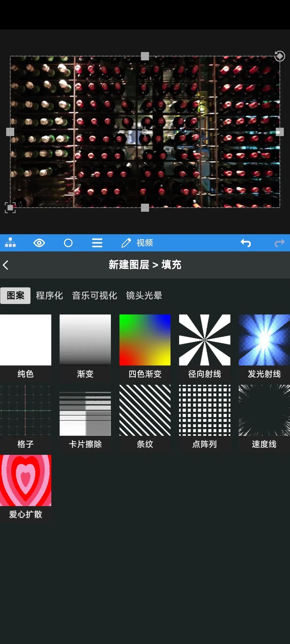Tap the top-center resize handle
Screen dimensions: 290x644
pos(145,56)
